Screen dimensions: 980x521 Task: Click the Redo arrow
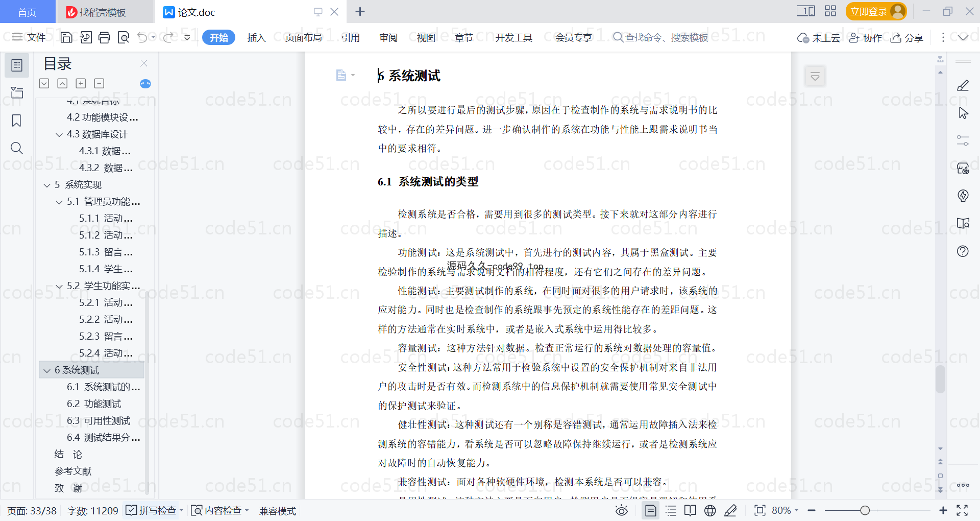click(168, 37)
